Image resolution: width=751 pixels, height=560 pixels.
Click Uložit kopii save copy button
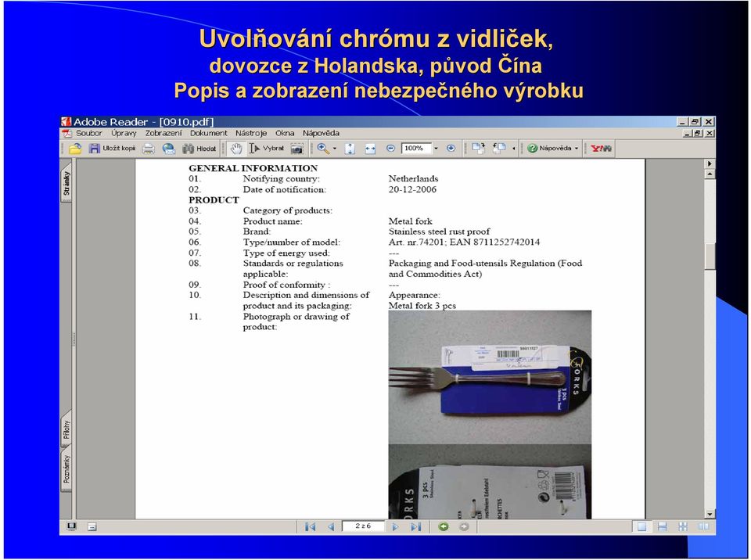(113, 149)
